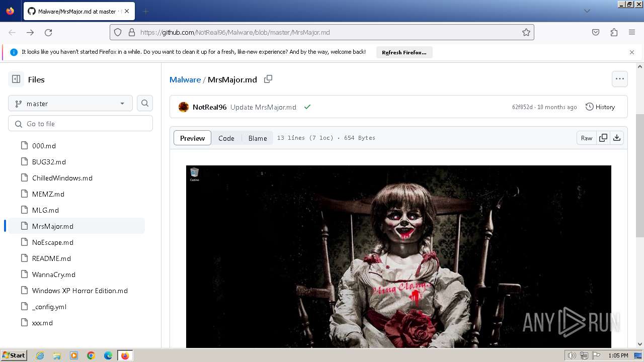
Task: View site security lock icon
Action: coord(132,32)
